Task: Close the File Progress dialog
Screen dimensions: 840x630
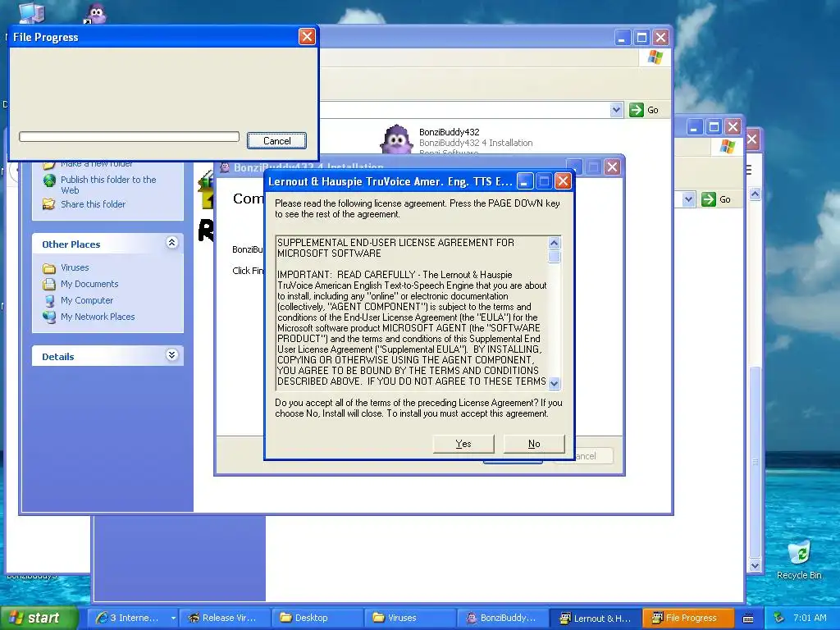Action: pos(307,36)
